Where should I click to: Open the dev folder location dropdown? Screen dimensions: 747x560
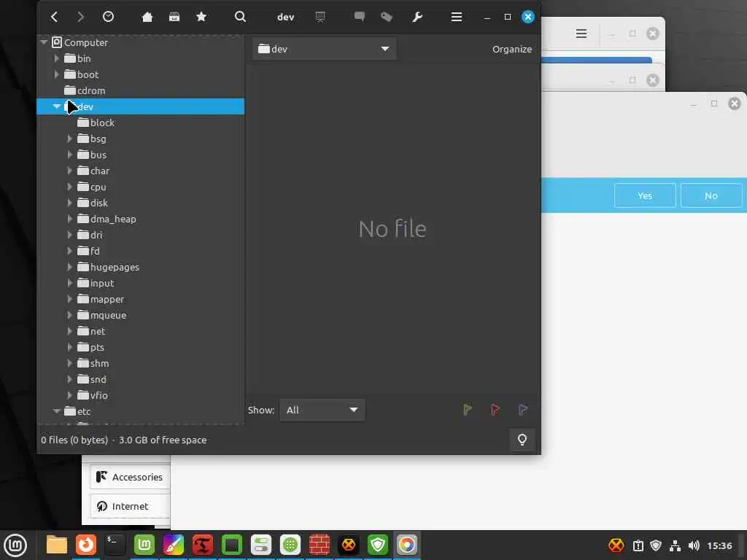pos(324,49)
